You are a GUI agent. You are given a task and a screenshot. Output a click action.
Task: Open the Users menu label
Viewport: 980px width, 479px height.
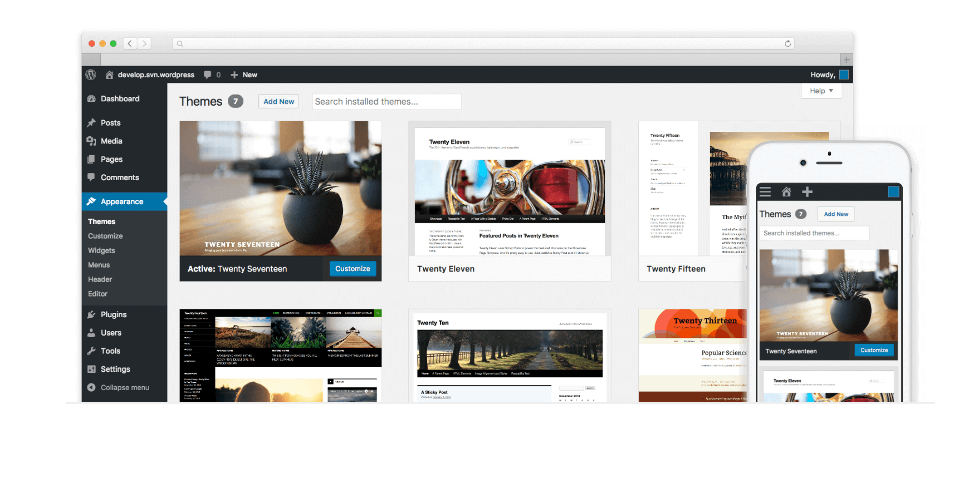tap(111, 333)
